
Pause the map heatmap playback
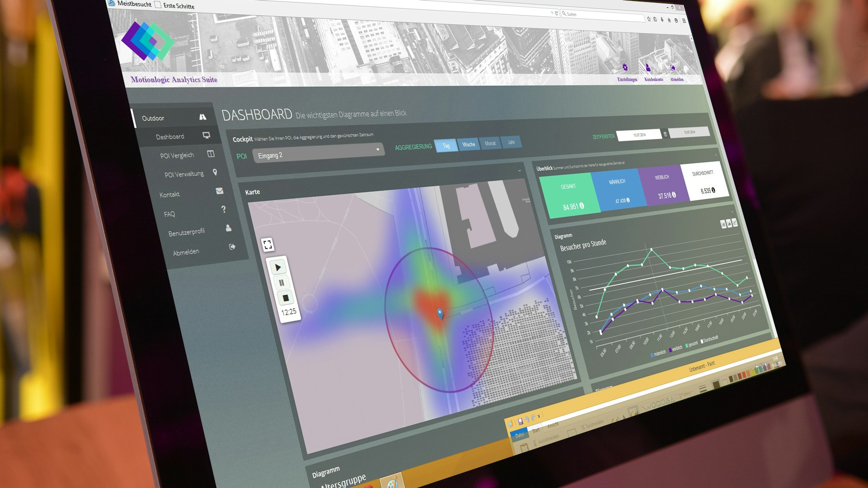(x=281, y=283)
